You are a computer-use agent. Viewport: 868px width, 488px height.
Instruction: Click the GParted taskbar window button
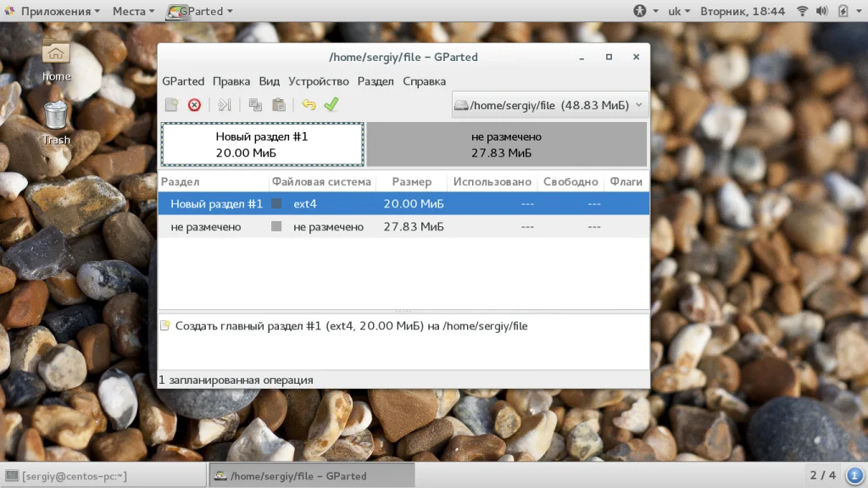tap(312, 476)
